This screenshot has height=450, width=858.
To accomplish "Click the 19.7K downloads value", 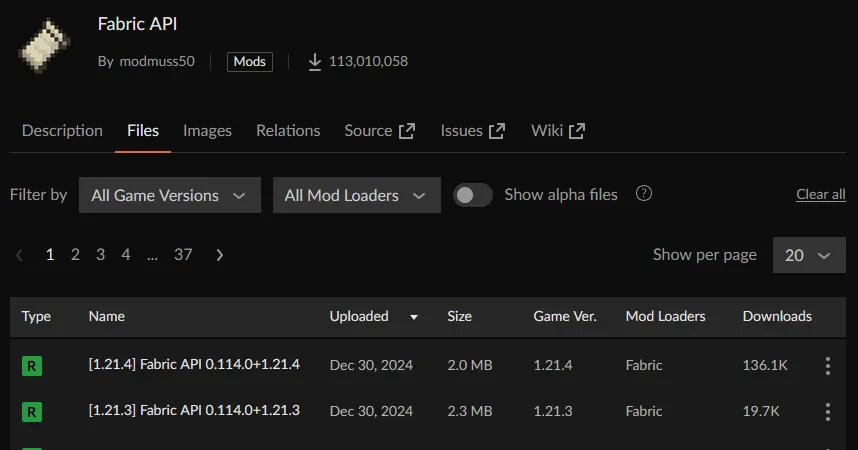I will 761,411.
